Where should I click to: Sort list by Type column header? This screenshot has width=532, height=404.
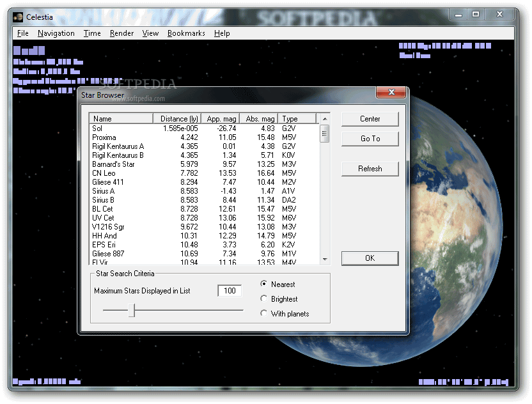click(x=297, y=119)
